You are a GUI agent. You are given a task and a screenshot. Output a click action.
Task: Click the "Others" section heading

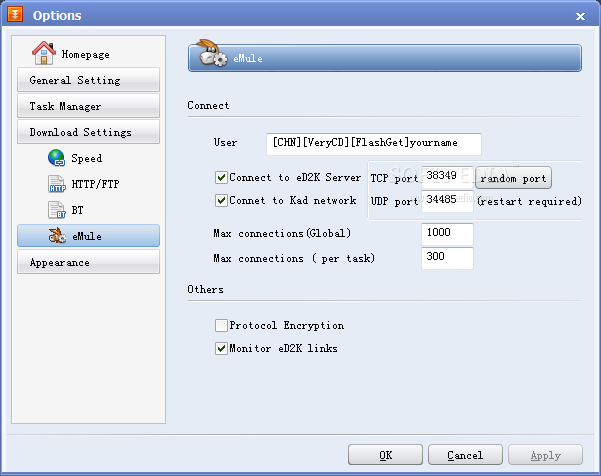tap(205, 289)
